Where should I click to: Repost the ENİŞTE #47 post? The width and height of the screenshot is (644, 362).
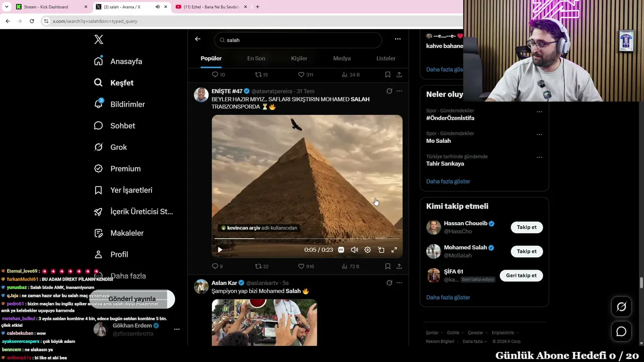[x=262, y=266]
